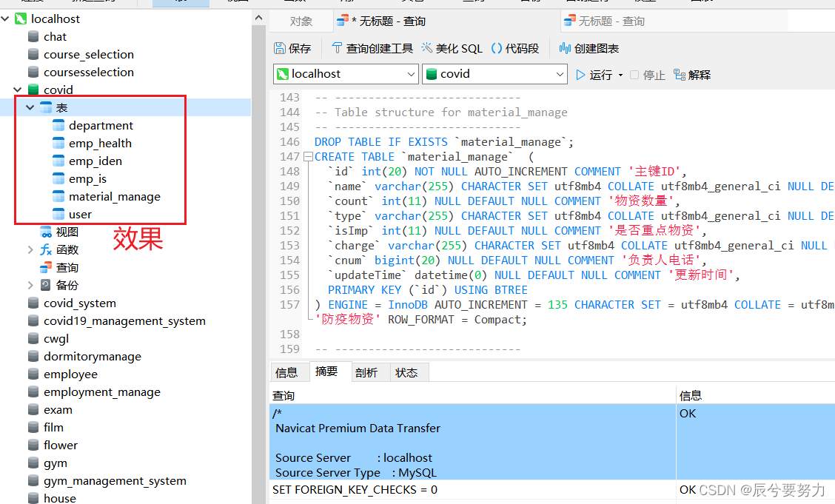Click the 查询 column header

tap(473, 395)
